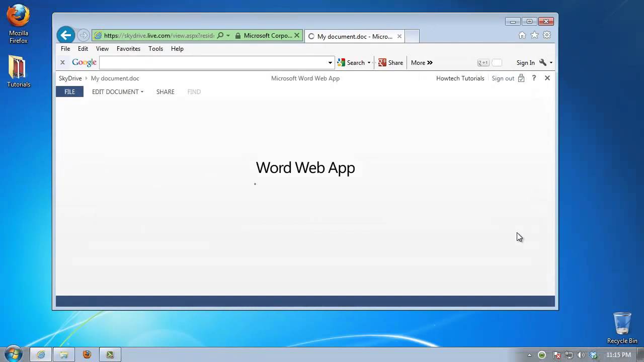Screen dimensions: 644x362
Task: Click the Howtech Tutorials account name
Action: pyautogui.click(x=460, y=78)
